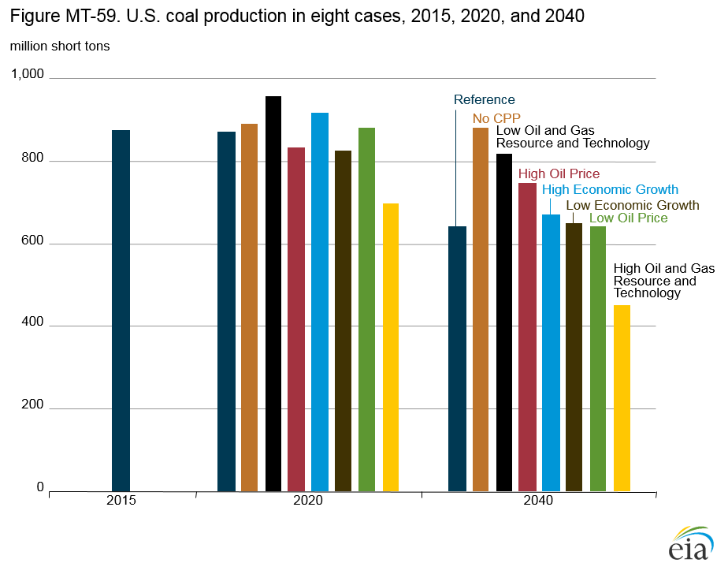Click the "High Oil Price" label
Image resolution: width=728 pixels, height=563 pixels.
pos(559,173)
